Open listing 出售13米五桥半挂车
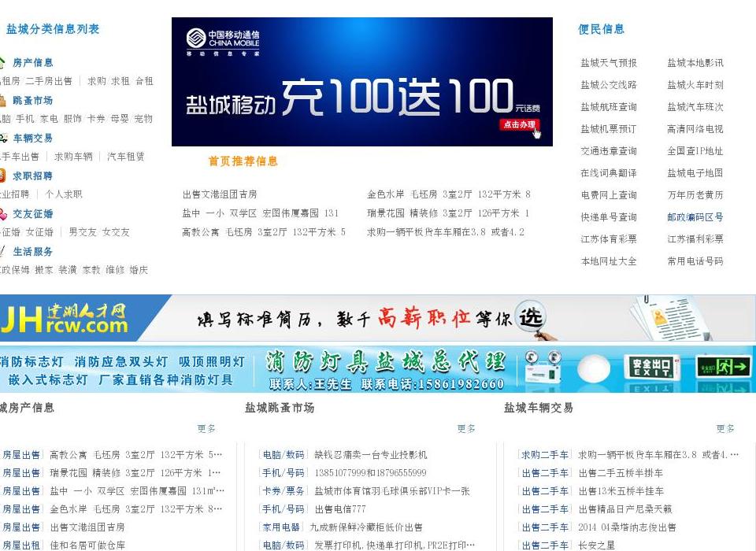 coord(621,490)
